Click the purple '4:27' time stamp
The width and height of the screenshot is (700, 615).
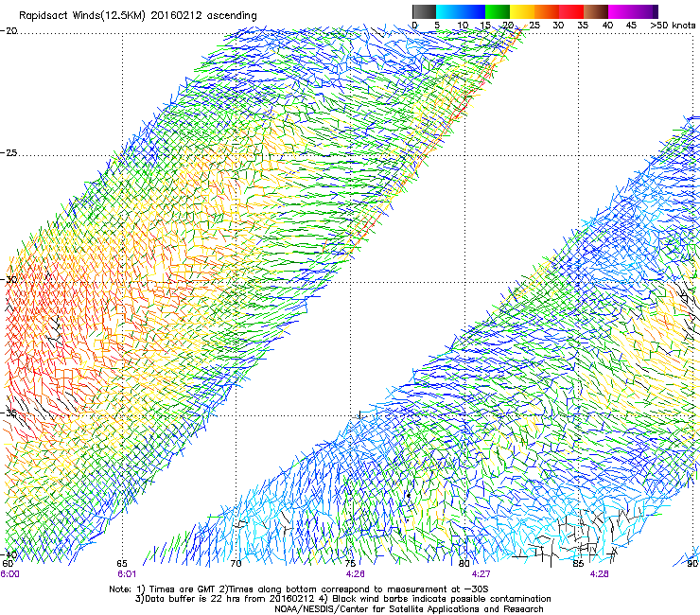point(481,574)
